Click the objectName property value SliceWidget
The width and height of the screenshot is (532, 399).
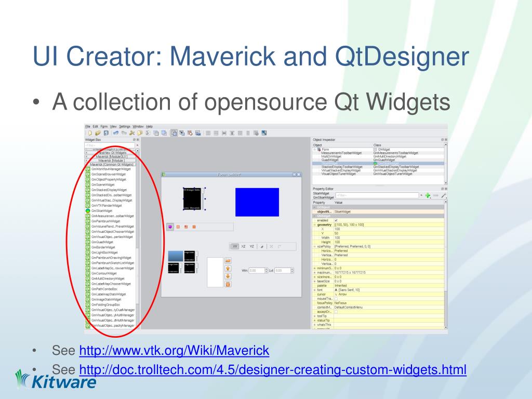[x=343, y=211]
